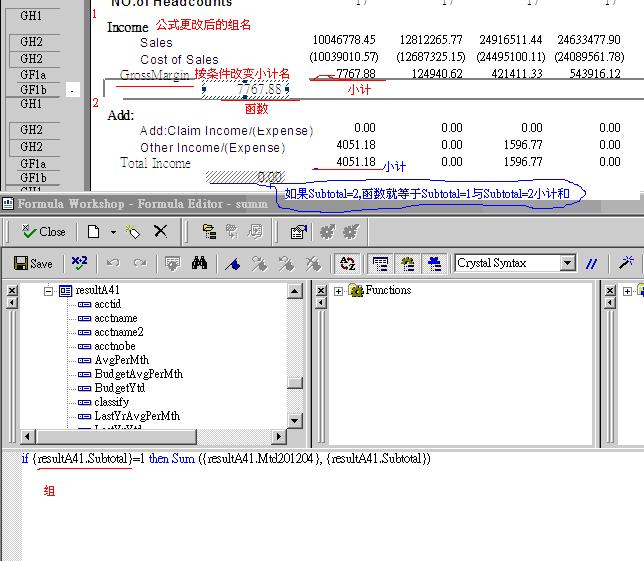Click the X+2 check syntax icon
Screen dimensions: 644x561
coord(79,264)
